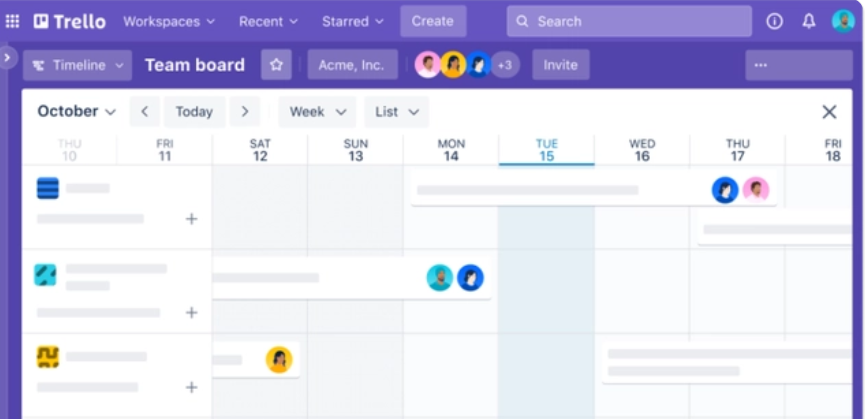Screen dimensions: 866x419
Task: Change the Week zoom level dropdown
Action: [317, 112]
